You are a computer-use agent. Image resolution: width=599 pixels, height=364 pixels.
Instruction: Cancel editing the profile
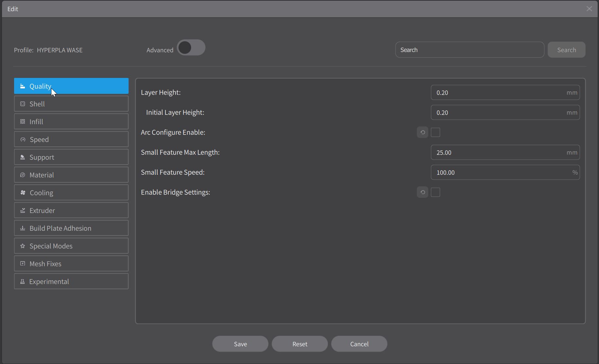pos(359,344)
